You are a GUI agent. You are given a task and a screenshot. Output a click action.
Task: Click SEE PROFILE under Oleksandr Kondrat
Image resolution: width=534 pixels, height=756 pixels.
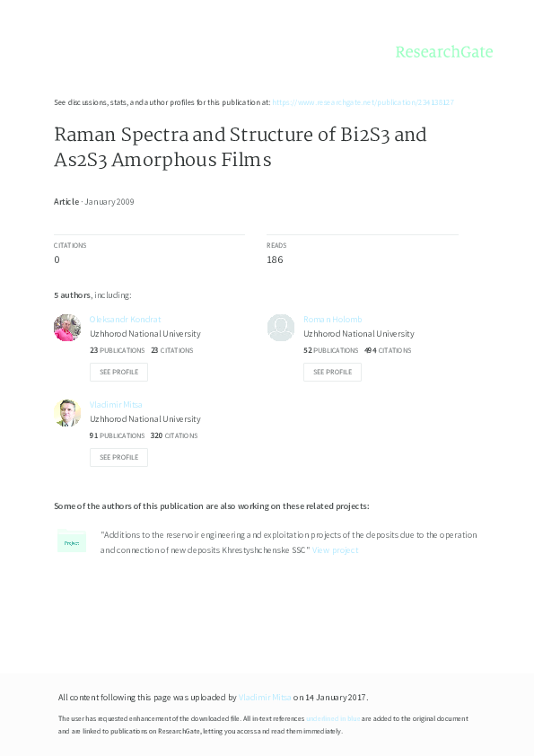click(118, 372)
